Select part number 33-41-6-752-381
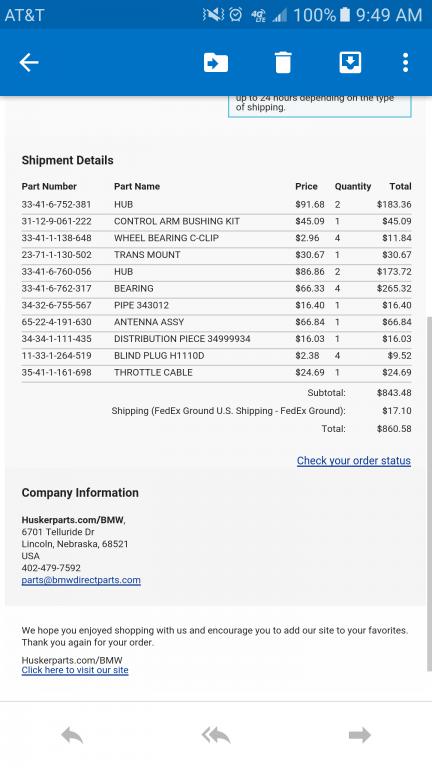This screenshot has height=768, width=432. (x=56, y=204)
